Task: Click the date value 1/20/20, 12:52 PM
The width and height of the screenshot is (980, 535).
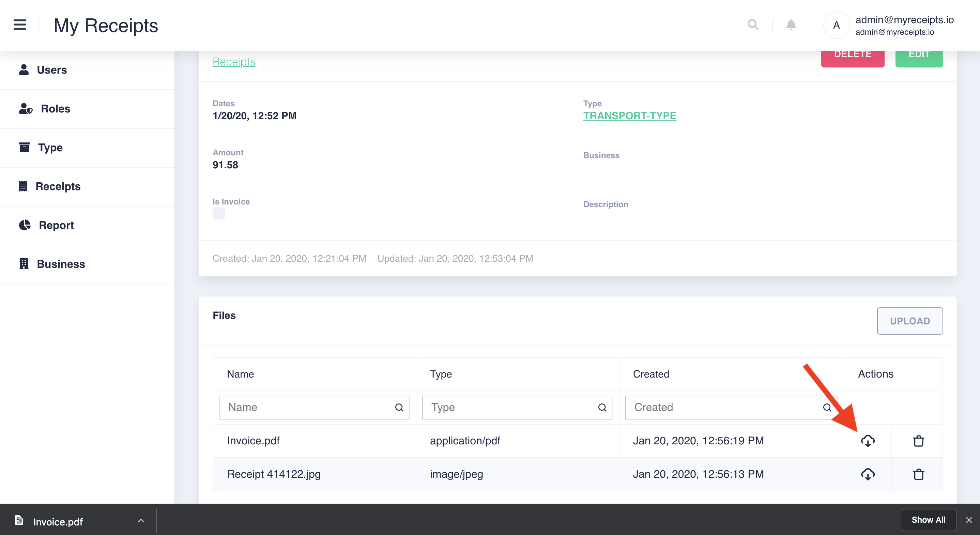Action: pyautogui.click(x=255, y=116)
